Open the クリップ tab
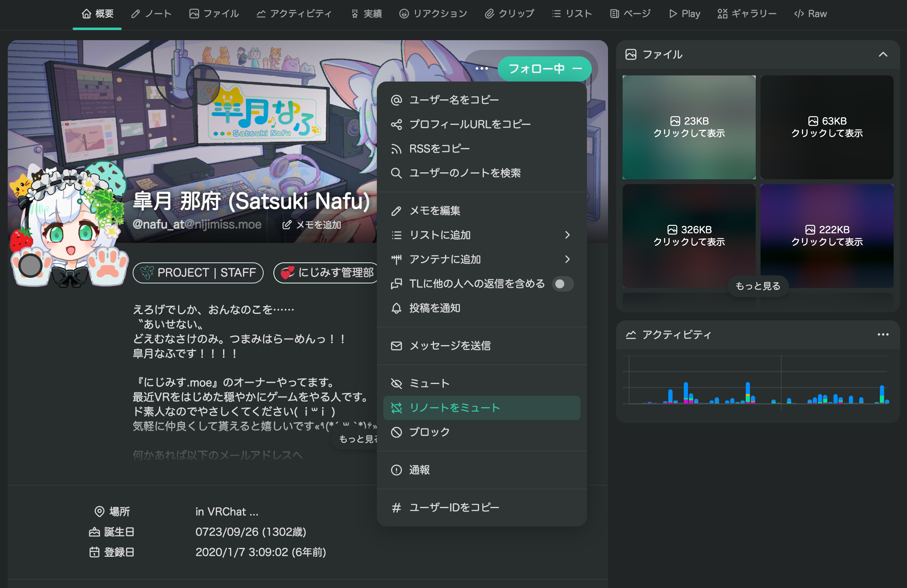Image resolution: width=907 pixels, height=588 pixels. 509,14
